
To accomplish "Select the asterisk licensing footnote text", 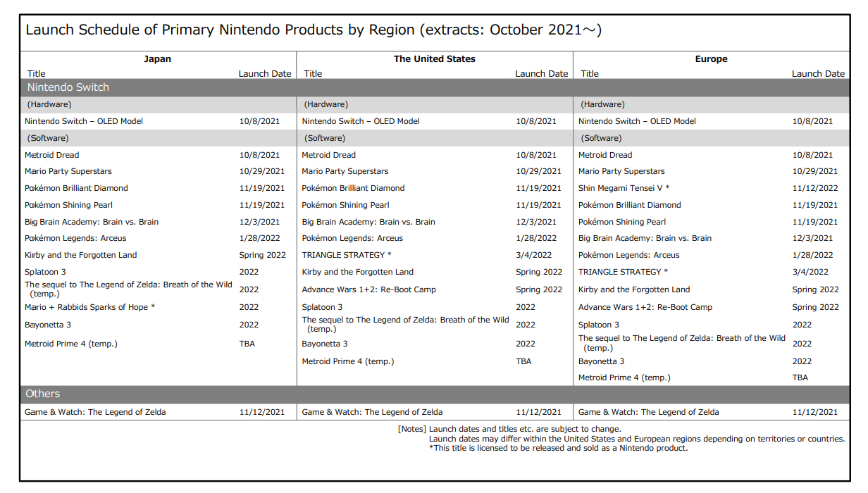I will tap(558, 448).
